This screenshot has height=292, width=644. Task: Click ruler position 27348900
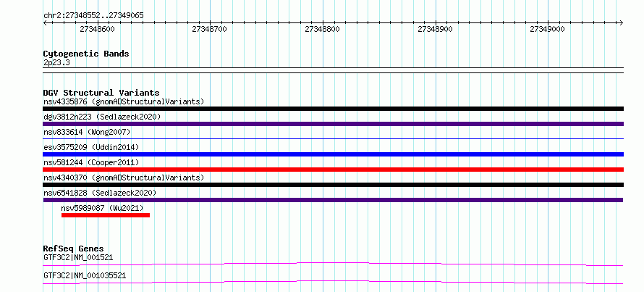click(x=436, y=29)
